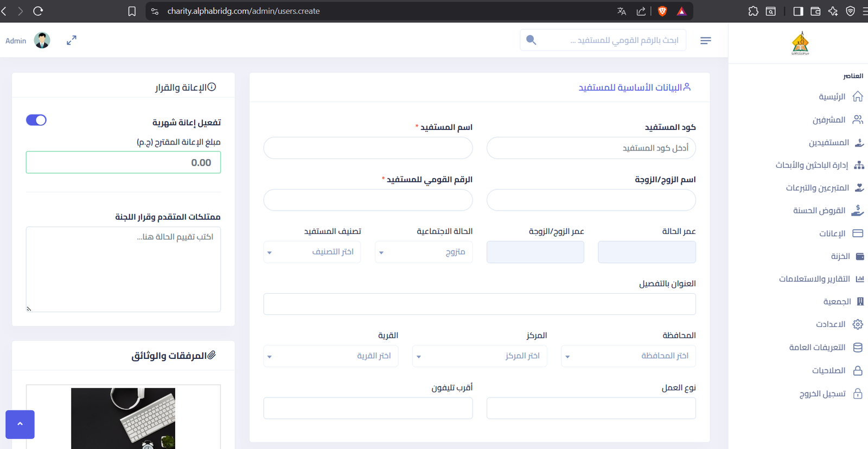Open the الحالة الاجتماعية dropdown
Image resolution: width=868 pixels, height=449 pixels.
point(424,252)
